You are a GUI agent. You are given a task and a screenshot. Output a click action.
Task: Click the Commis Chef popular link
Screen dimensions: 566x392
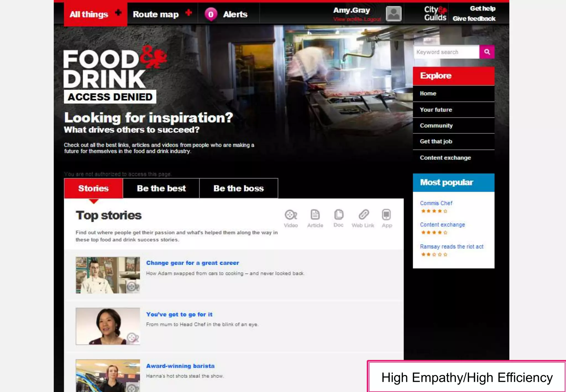[436, 203]
